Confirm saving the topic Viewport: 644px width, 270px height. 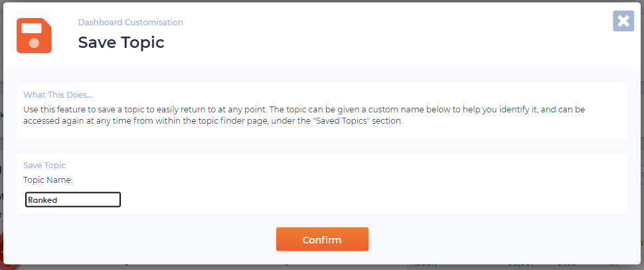(322, 239)
